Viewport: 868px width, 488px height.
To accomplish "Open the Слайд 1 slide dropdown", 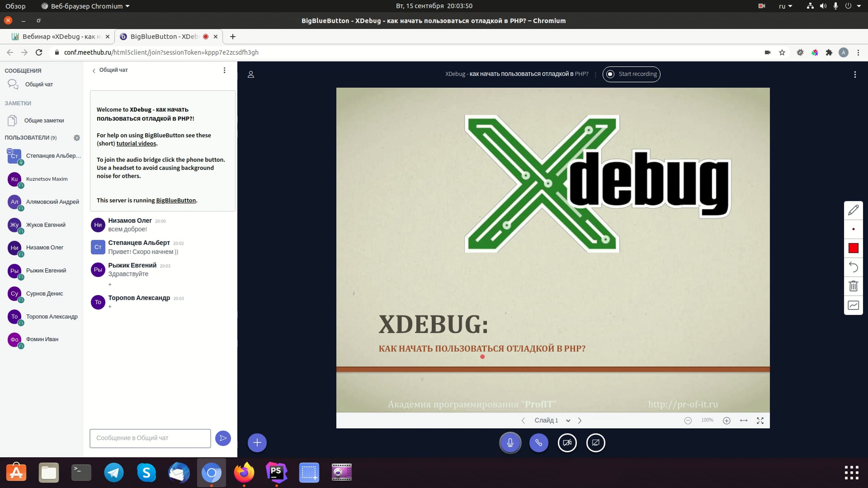I will 552,420.
